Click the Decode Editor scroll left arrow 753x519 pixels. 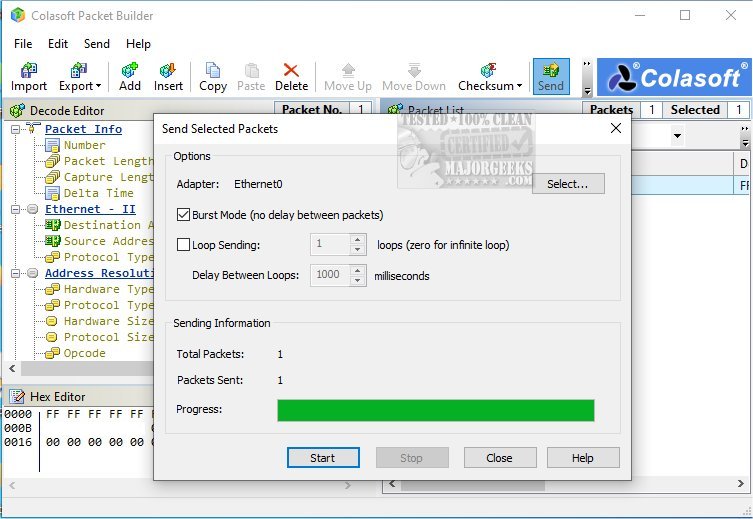point(12,369)
